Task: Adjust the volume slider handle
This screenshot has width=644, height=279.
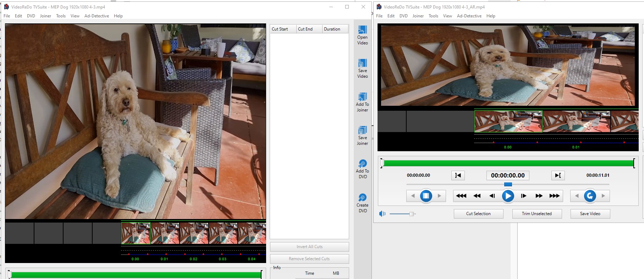Action: [x=411, y=214]
